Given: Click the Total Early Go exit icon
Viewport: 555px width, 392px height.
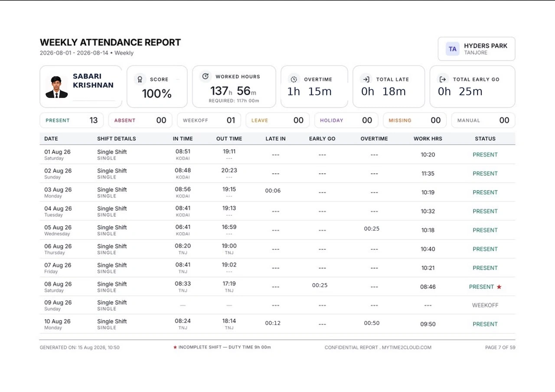Looking at the screenshot, I should [x=443, y=79].
